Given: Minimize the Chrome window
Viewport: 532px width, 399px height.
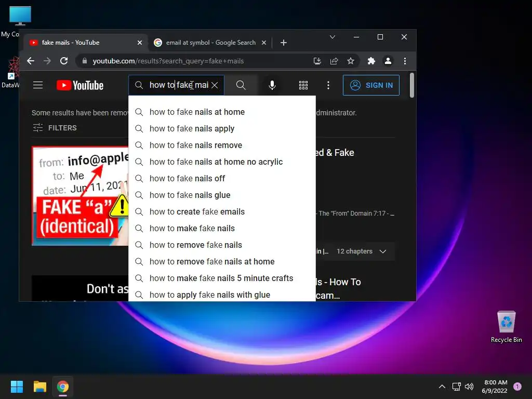Looking at the screenshot, I should [356, 37].
